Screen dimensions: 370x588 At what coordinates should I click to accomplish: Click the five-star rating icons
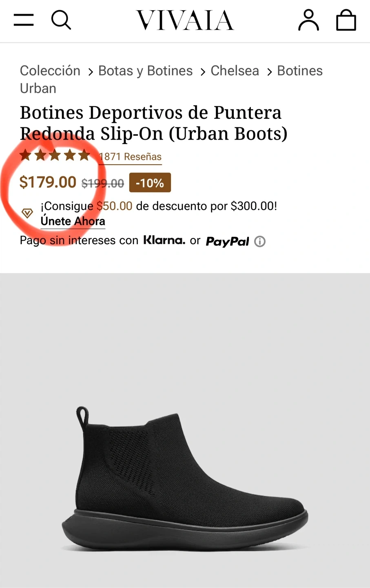[55, 156]
